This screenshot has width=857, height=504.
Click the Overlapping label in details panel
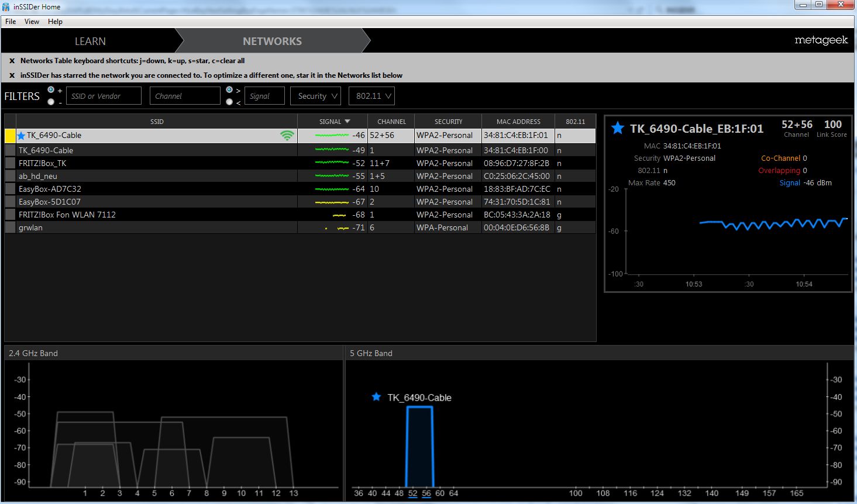pos(779,171)
